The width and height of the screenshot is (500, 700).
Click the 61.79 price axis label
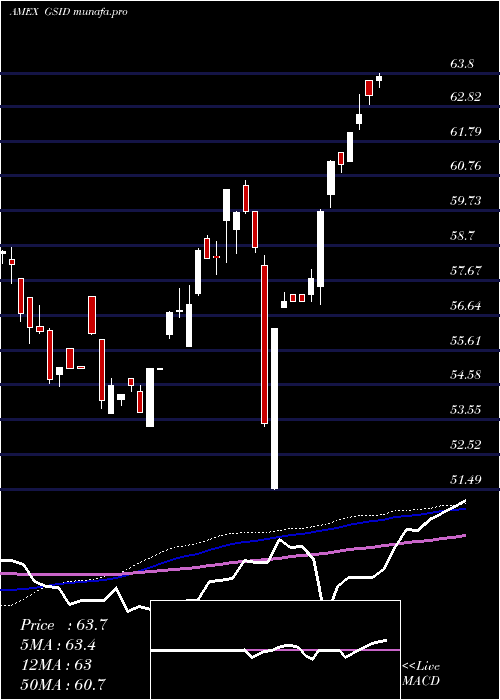pos(465,132)
